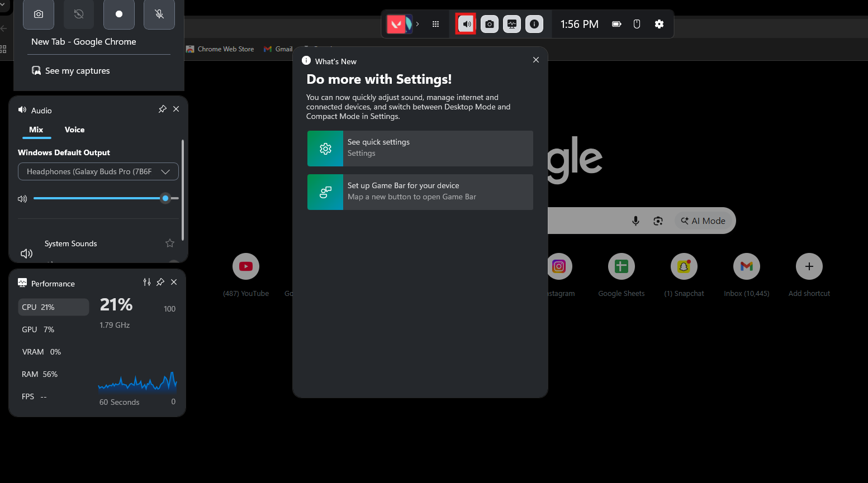Open Set up Game Bar for your device
This screenshot has width=868, height=483.
tap(420, 192)
